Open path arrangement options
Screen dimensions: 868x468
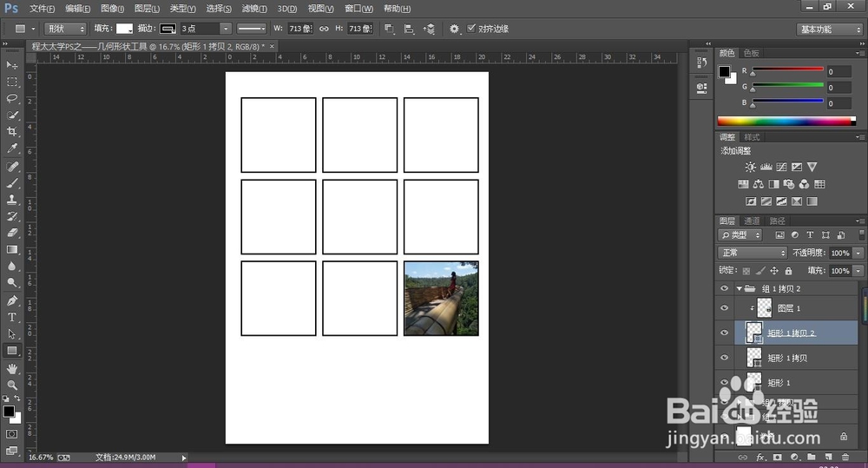[429, 29]
